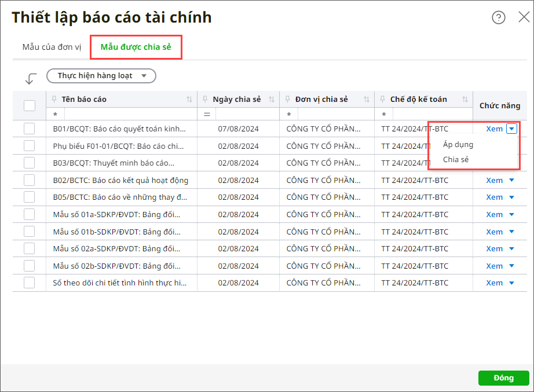Image resolution: width=534 pixels, height=392 pixels.
Task: Check the B02/BCTC report row
Action: pyautogui.click(x=30, y=180)
